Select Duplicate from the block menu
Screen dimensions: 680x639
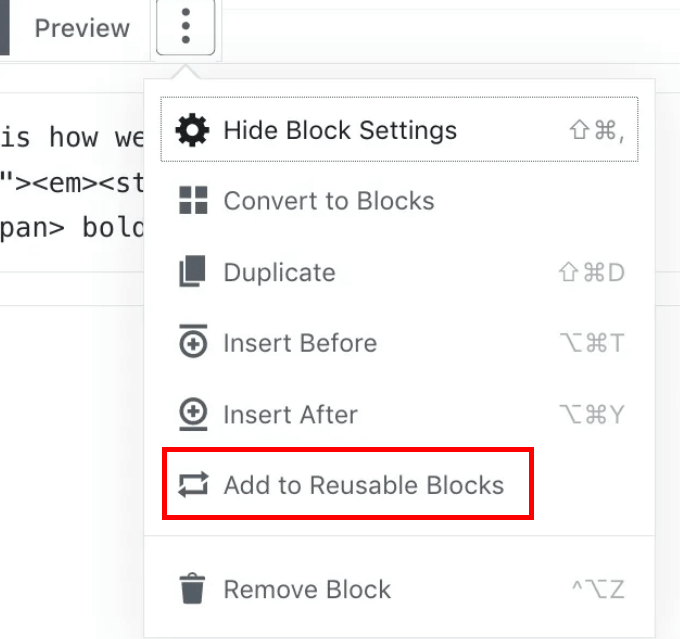pyautogui.click(x=399, y=272)
